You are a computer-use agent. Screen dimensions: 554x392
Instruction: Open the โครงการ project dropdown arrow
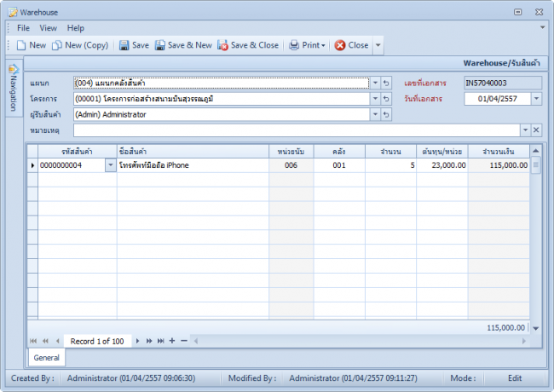click(x=375, y=99)
